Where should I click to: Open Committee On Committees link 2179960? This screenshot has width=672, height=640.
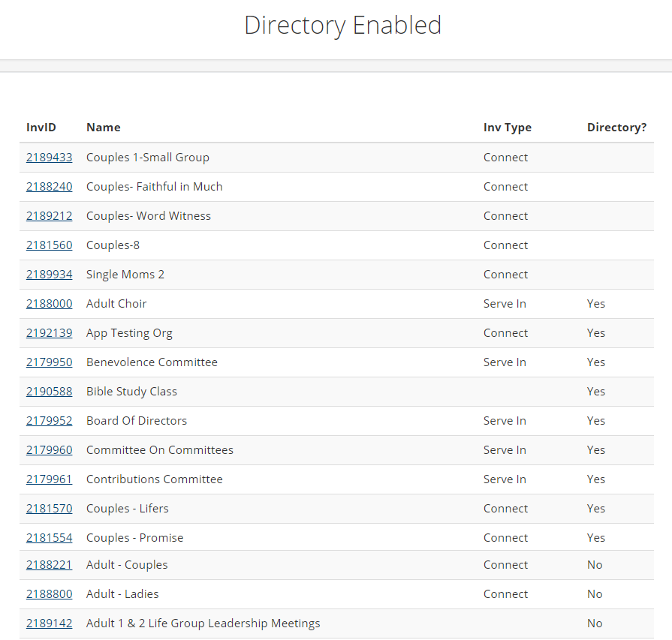click(x=50, y=449)
